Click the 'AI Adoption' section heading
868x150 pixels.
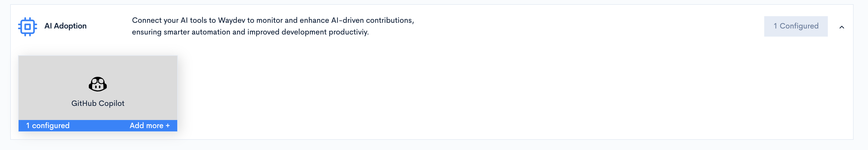[x=65, y=26]
